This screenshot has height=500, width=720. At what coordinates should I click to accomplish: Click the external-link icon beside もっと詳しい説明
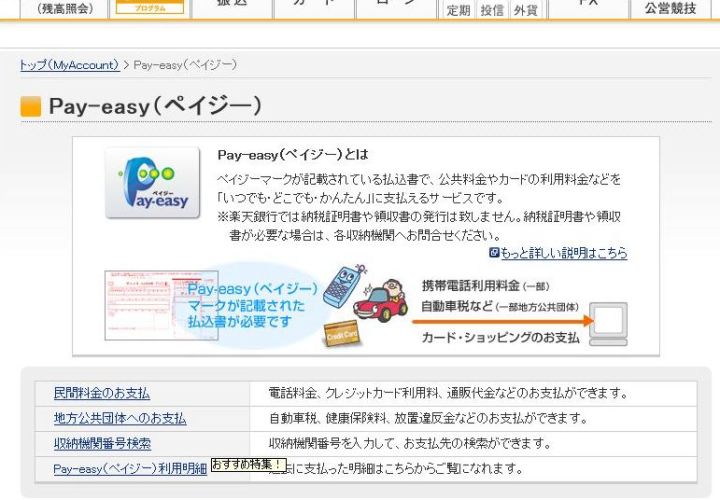pos(494,253)
